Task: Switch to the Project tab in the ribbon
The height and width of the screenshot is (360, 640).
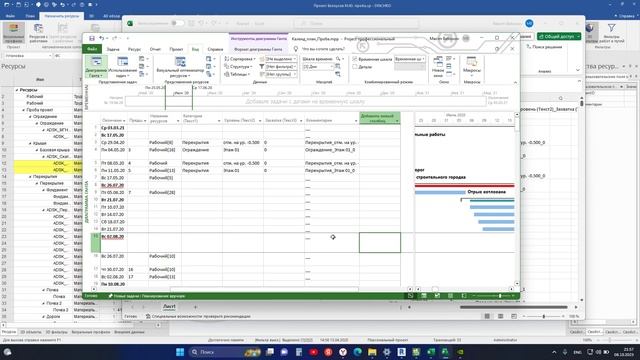Action: click(176, 49)
